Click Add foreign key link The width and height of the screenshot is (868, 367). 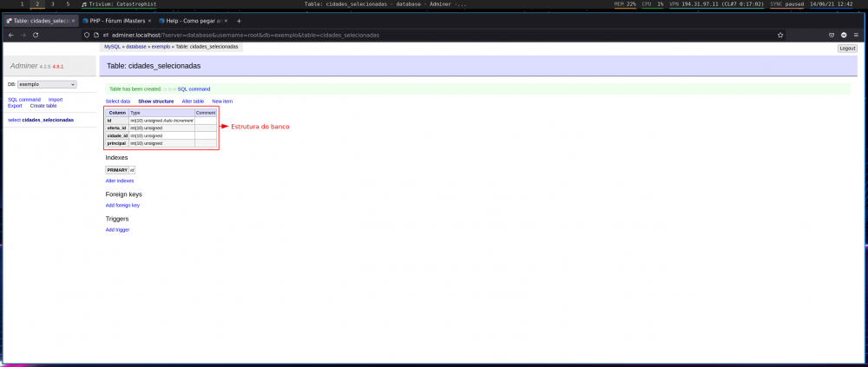122,205
